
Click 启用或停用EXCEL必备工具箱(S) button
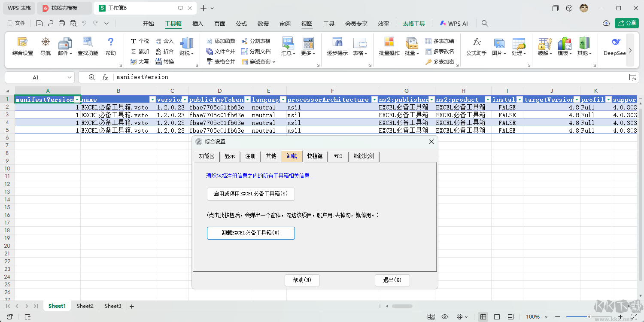pyautogui.click(x=251, y=194)
